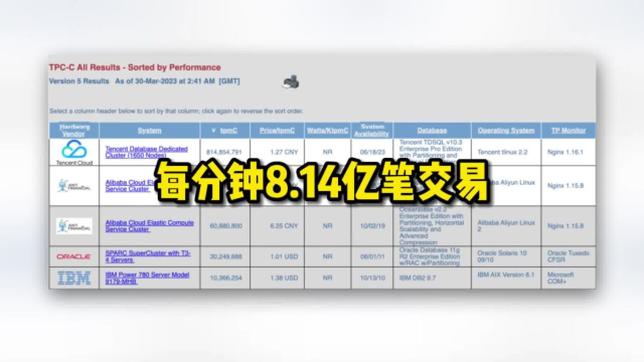
Task: Sort by the Operating System column header
Action: click(506, 130)
